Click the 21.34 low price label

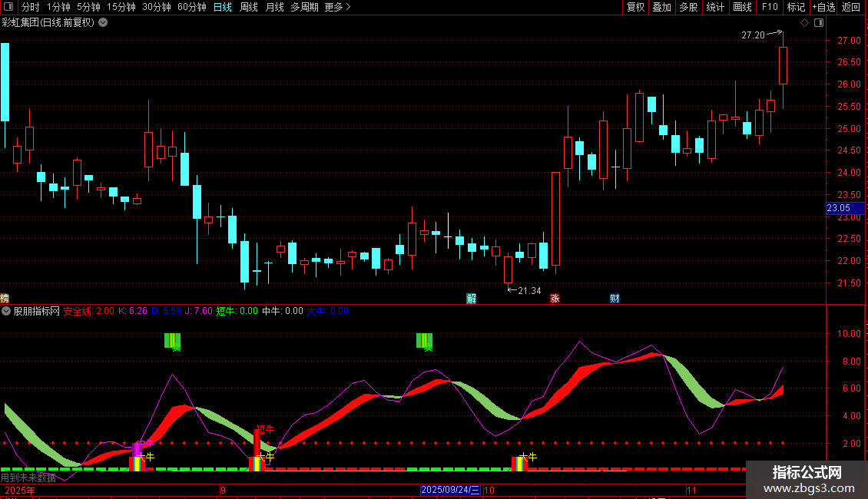pos(529,290)
